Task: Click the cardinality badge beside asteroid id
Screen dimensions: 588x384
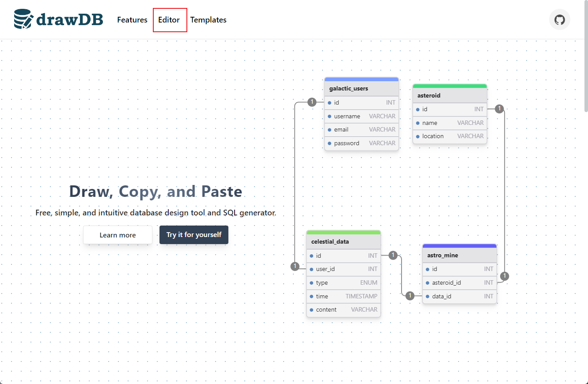Action: pyautogui.click(x=499, y=109)
